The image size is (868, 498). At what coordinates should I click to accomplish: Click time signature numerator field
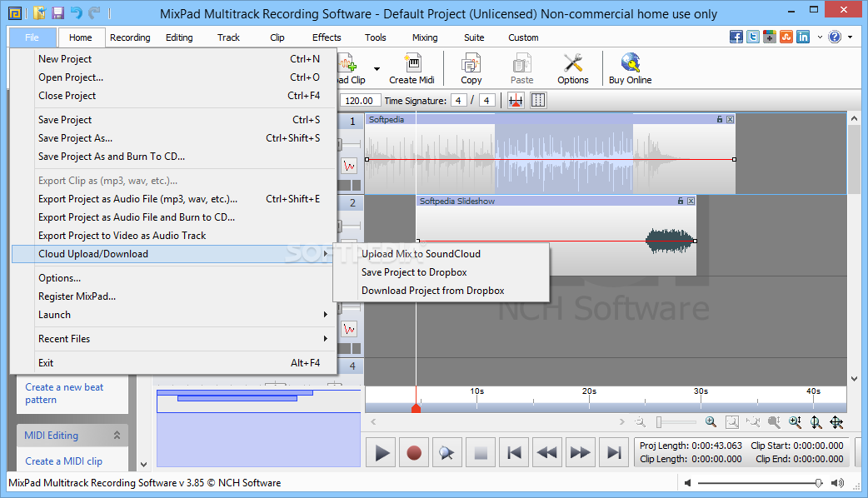click(458, 101)
